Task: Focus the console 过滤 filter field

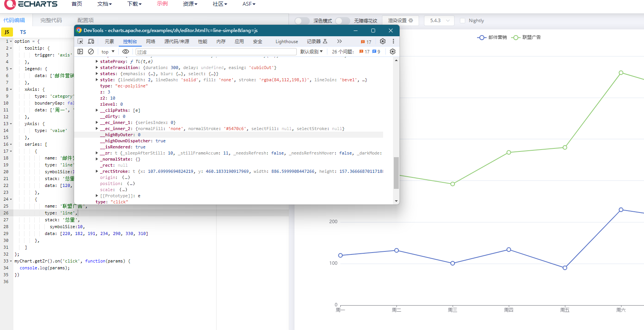Action: pos(216,52)
